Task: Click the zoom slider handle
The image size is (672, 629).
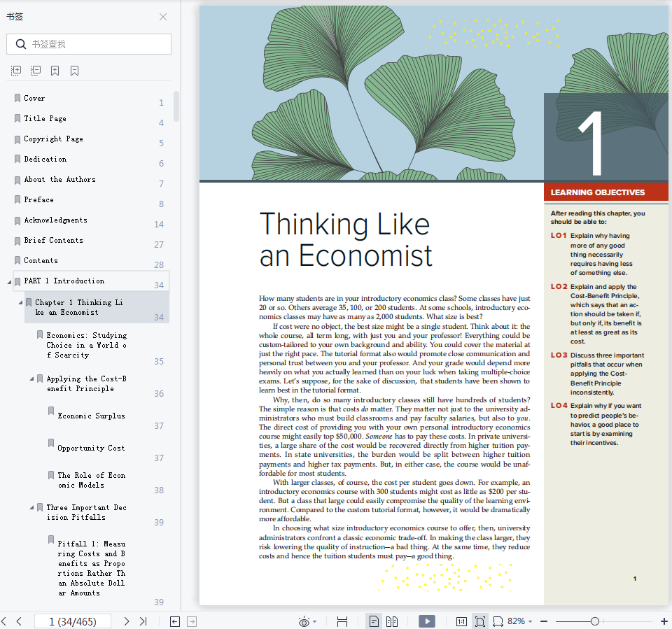Action: pyautogui.click(x=595, y=621)
